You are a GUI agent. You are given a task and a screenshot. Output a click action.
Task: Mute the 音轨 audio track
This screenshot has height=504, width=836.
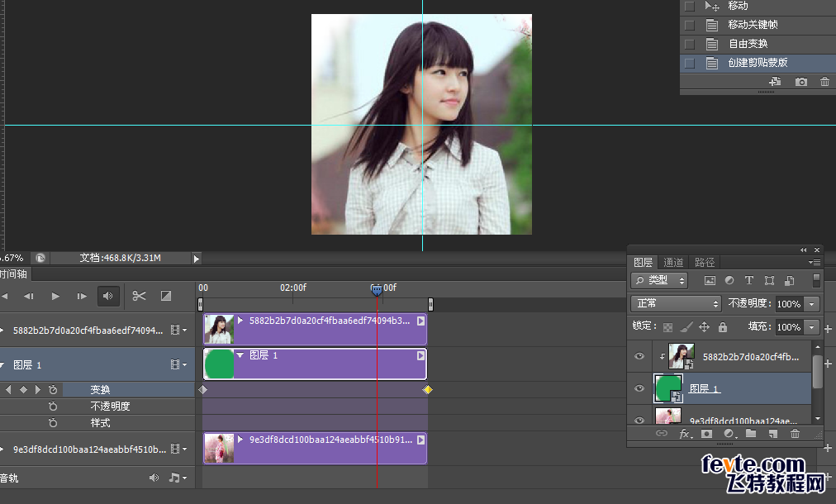coord(154,478)
